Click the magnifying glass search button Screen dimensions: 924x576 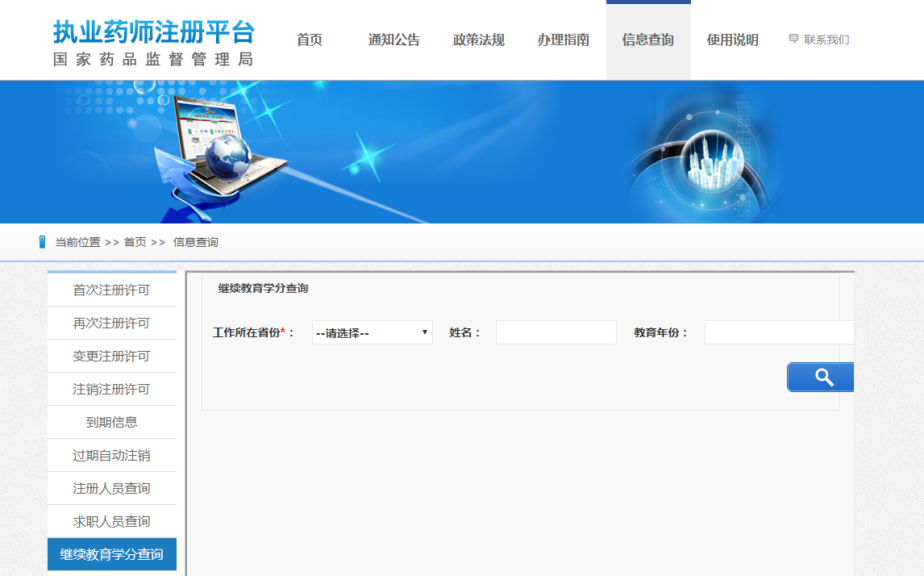[x=820, y=377]
